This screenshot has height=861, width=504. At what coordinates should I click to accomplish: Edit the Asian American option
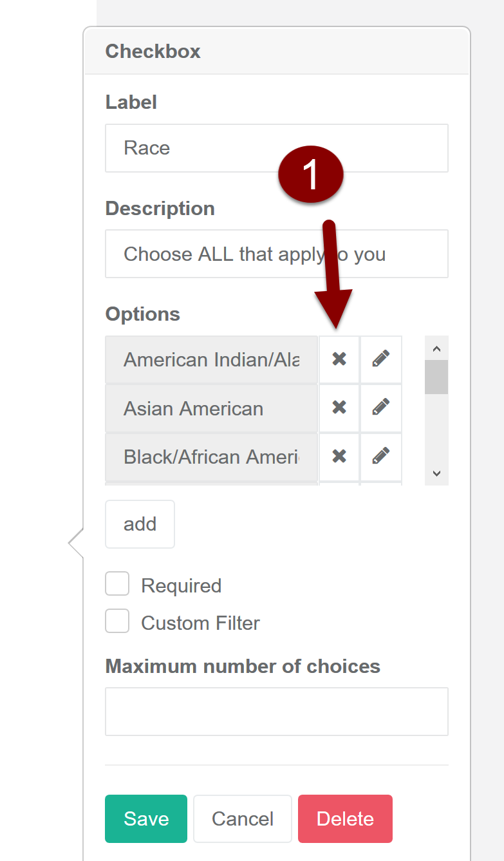(381, 408)
